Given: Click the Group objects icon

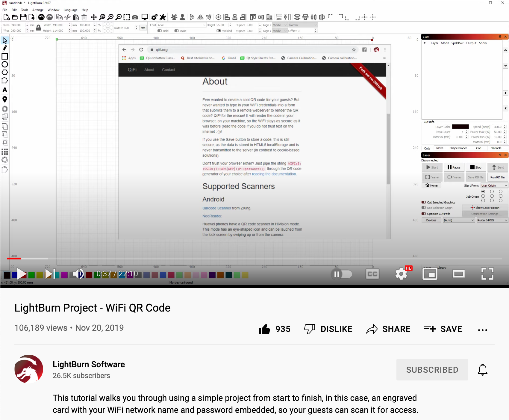Looking at the screenshot, I should pyautogui.click(x=174, y=17).
